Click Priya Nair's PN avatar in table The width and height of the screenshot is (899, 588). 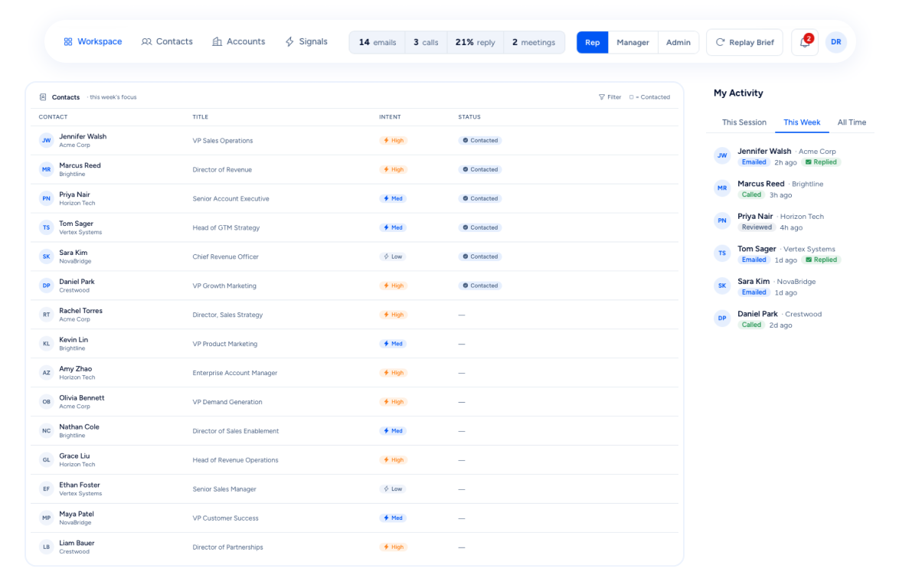[47, 199]
